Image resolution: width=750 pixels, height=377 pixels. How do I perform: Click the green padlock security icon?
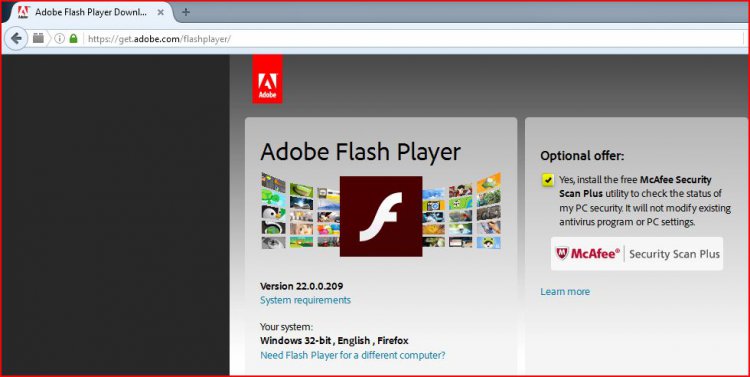click(73, 38)
